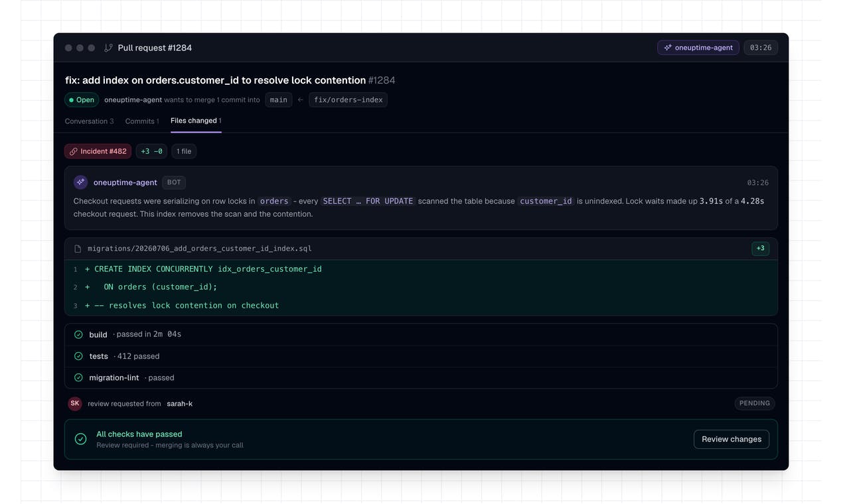The width and height of the screenshot is (843, 504).
Task: Click the SELECT … FOR UPDATE inline code
Action: click(x=368, y=201)
